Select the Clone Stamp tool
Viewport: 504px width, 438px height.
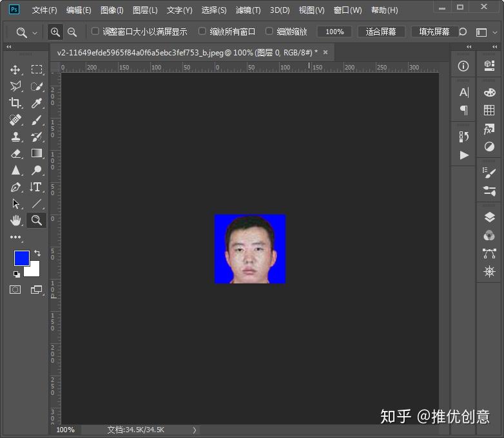coord(15,137)
